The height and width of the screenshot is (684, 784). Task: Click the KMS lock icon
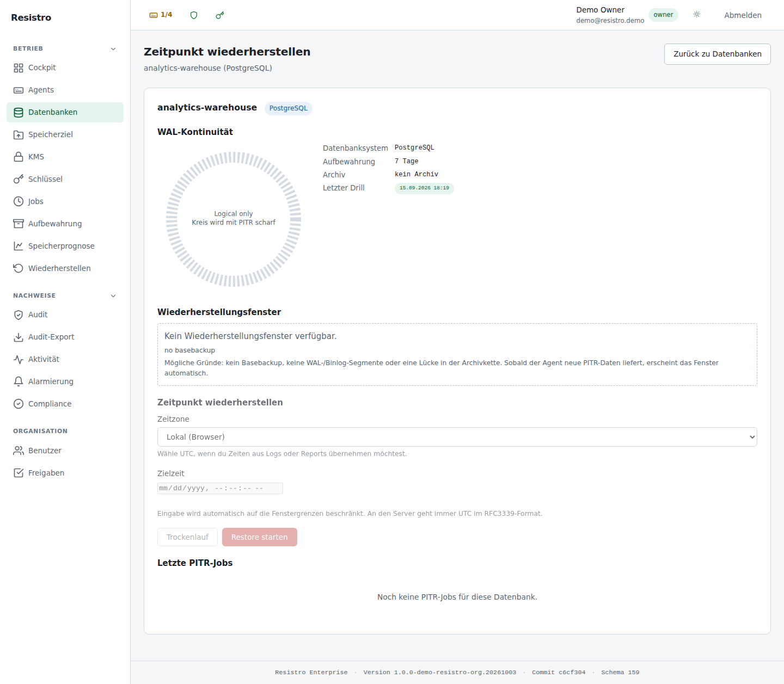(19, 157)
